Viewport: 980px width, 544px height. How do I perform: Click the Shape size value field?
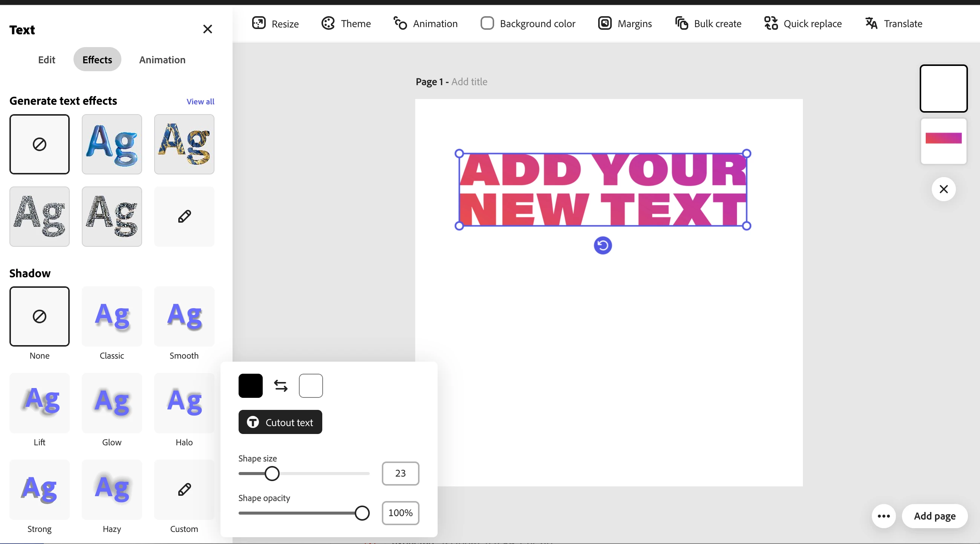point(400,473)
